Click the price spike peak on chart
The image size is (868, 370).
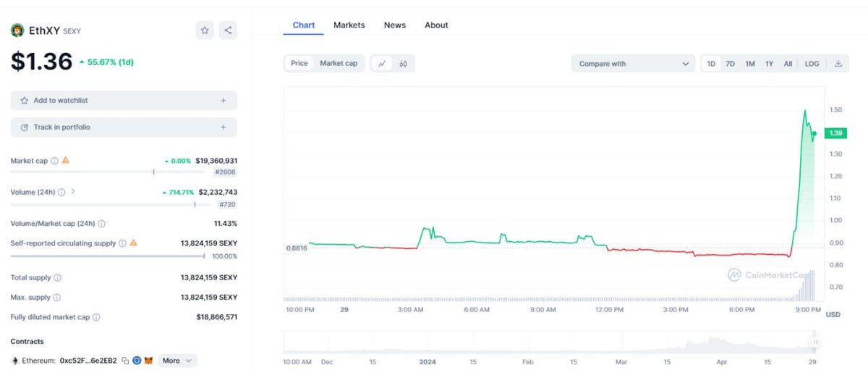click(805, 111)
